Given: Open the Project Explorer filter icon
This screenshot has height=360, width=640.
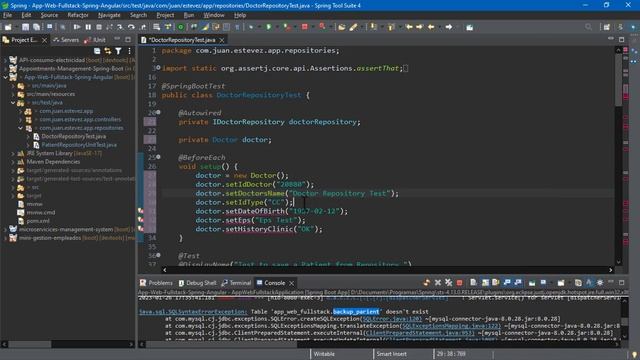Looking at the screenshot, I should coord(118,51).
